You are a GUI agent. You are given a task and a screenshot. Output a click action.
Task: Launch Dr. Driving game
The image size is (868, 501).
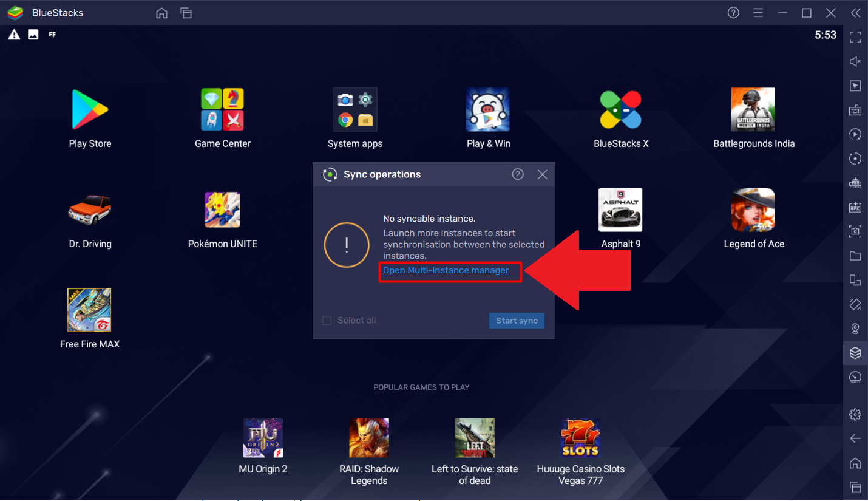pos(90,210)
